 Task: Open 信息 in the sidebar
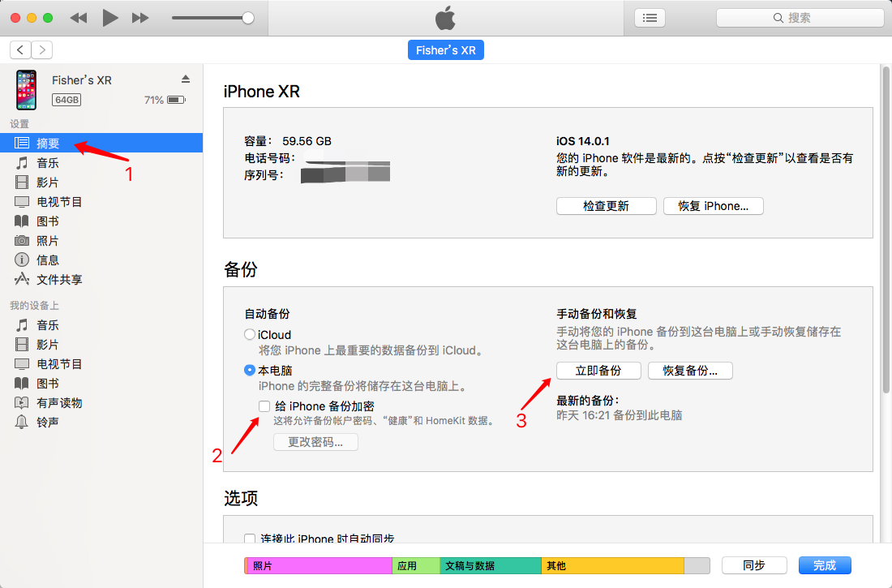pyautogui.click(x=101, y=260)
